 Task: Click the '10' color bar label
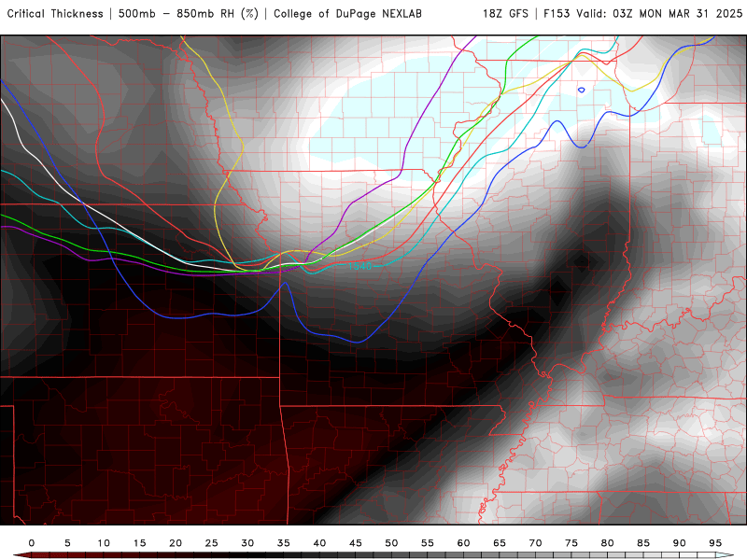coord(104,543)
